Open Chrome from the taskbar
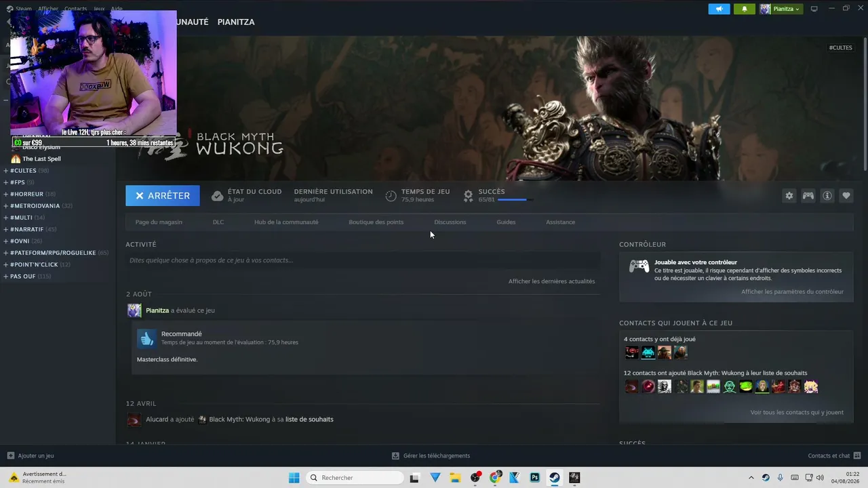This screenshot has width=868, height=488. pos(495,478)
